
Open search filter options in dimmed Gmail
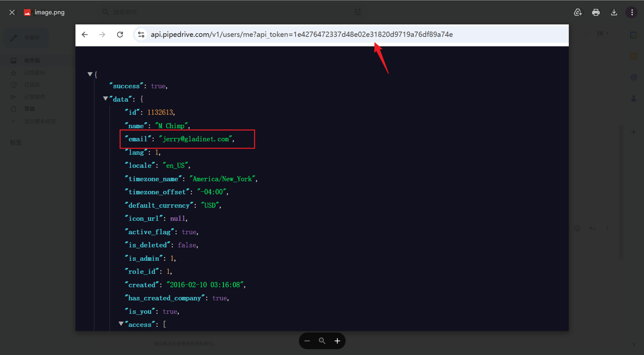[x=357, y=12]
